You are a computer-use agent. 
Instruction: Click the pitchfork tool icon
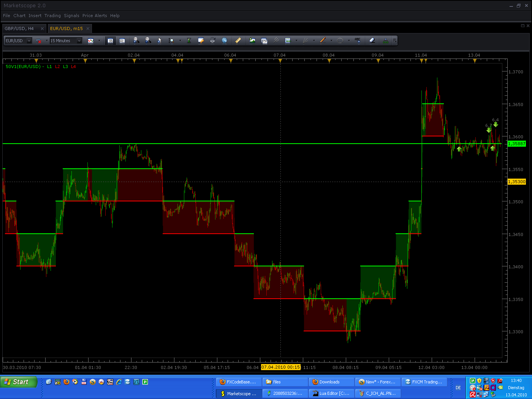276,40
